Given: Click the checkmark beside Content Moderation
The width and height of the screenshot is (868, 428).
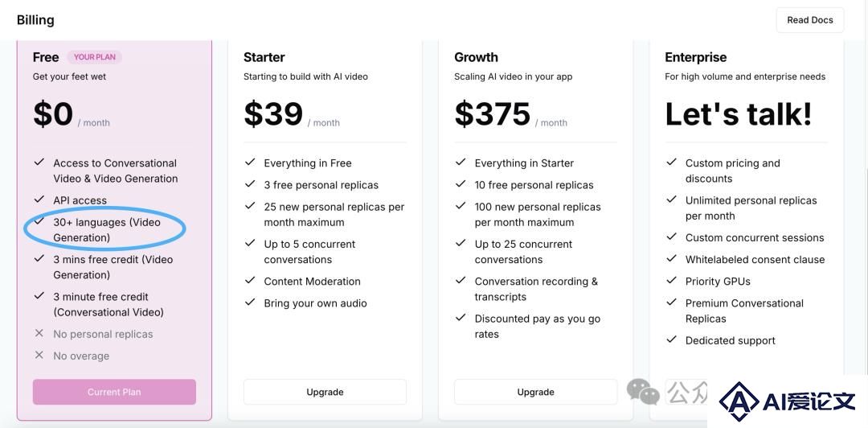Looking at the screenshot, I should pyautogui.click(x=250, y=280).
